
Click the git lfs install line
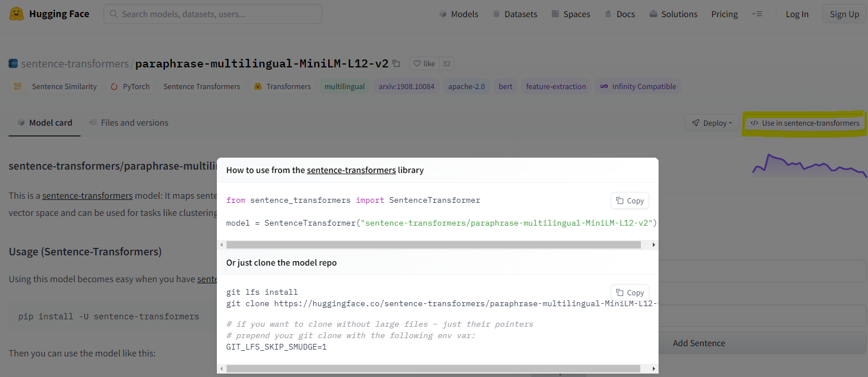pos(262,292)
